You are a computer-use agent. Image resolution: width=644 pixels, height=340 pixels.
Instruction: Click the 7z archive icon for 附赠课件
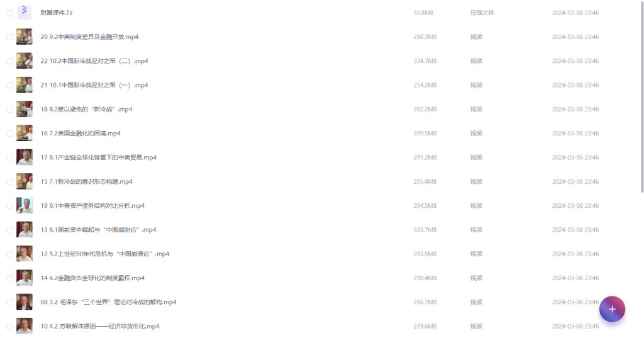pos(25,11)
